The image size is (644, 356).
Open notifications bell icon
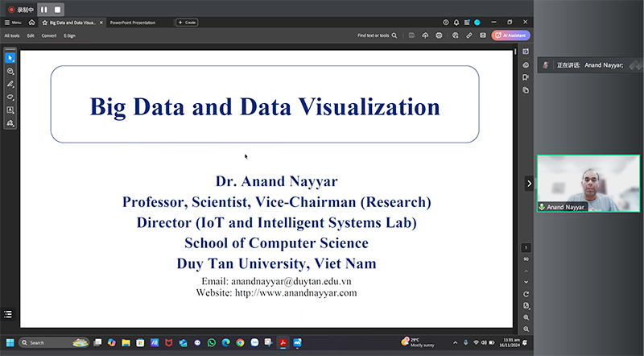point(457,23)
